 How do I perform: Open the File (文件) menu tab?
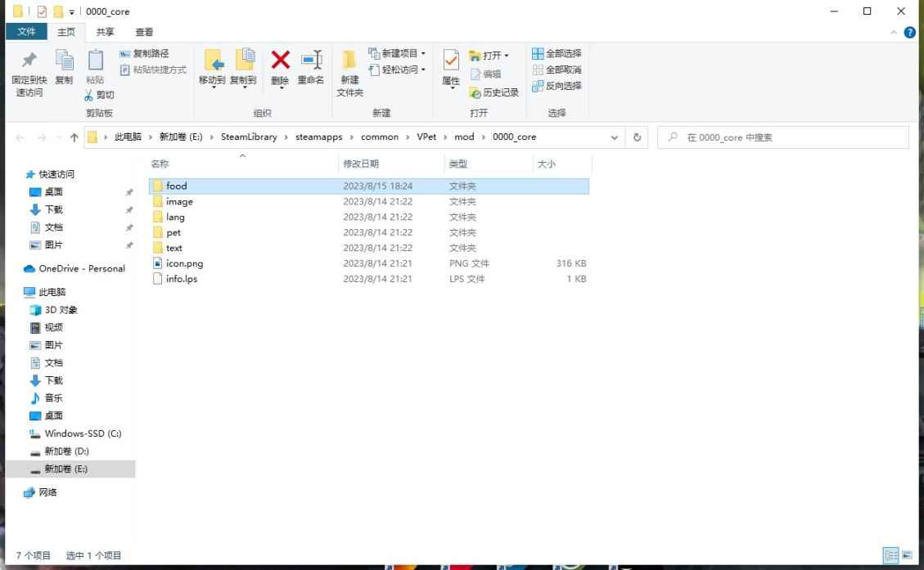(27, 32)
